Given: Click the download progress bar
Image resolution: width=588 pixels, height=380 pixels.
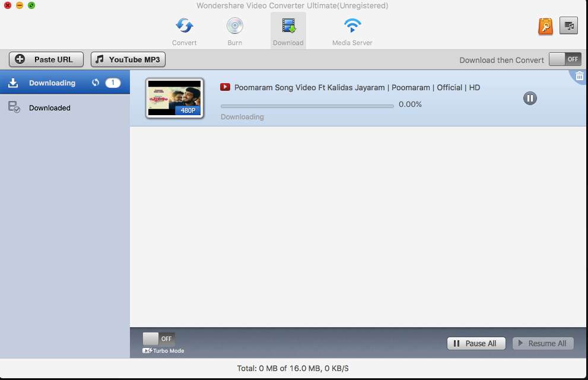Looking at the screenshot, I should click(x=307, y=106).
